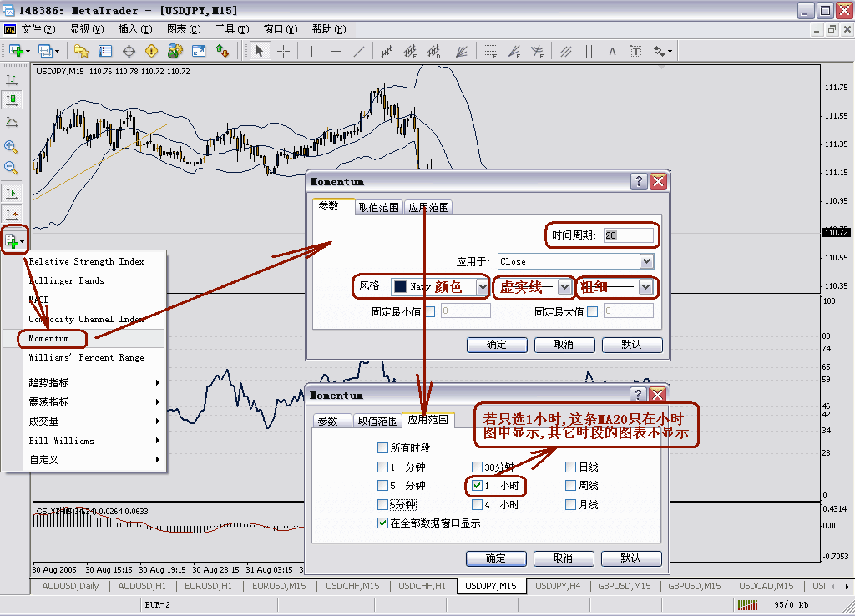Toggle the Data Window toolbar icon

point(105,51)
